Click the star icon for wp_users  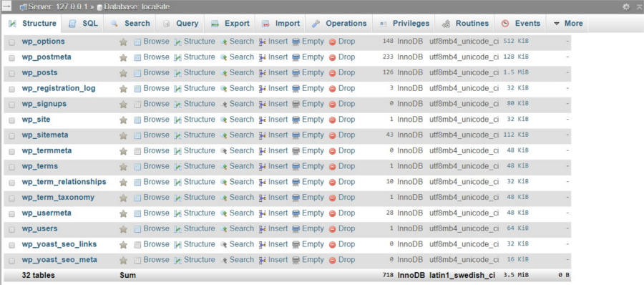[123, 229]
